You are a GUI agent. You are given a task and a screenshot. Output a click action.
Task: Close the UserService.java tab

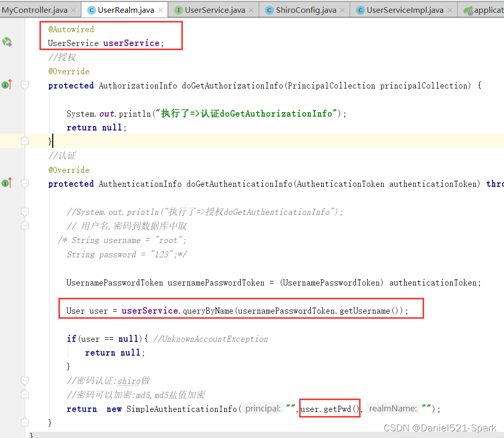tap(251, 10)
